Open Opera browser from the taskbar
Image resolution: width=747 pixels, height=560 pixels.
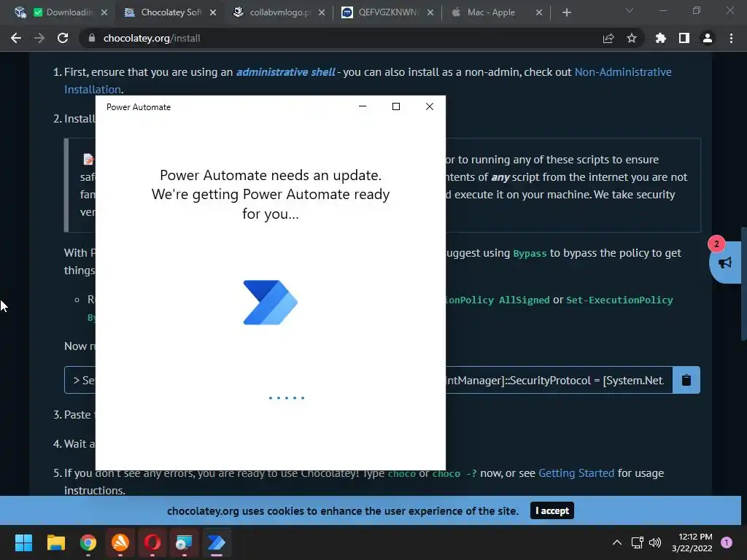point(152,542)
